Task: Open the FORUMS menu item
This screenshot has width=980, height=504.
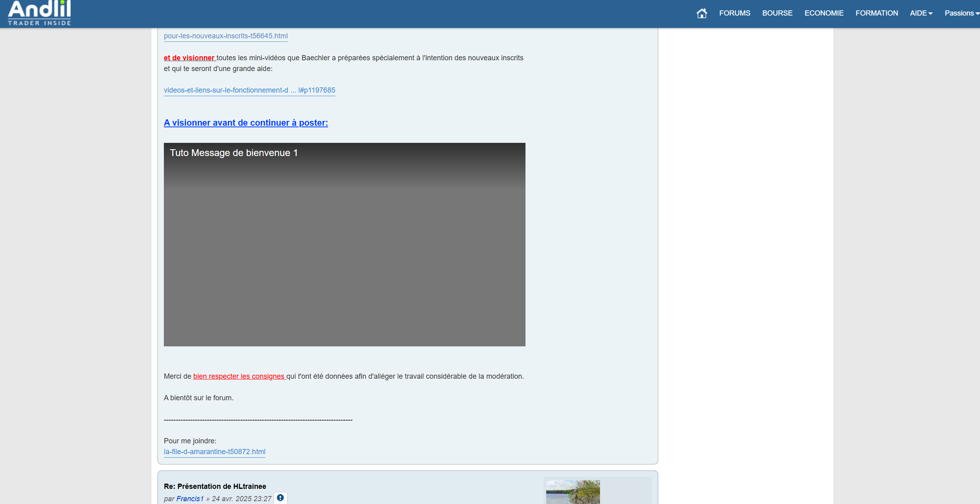Action: click(x=734, y=13)
